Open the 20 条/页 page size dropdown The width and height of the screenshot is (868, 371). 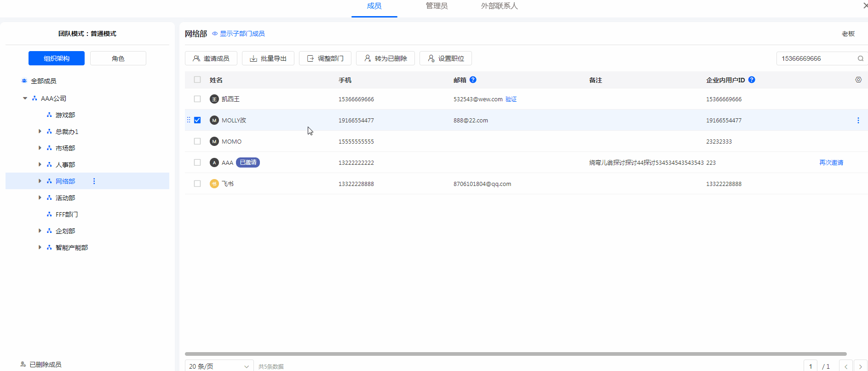[x=219, y=366]
